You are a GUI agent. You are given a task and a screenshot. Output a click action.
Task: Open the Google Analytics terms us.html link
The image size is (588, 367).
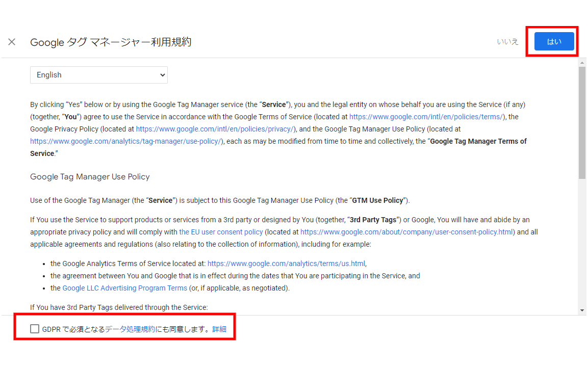286,264
